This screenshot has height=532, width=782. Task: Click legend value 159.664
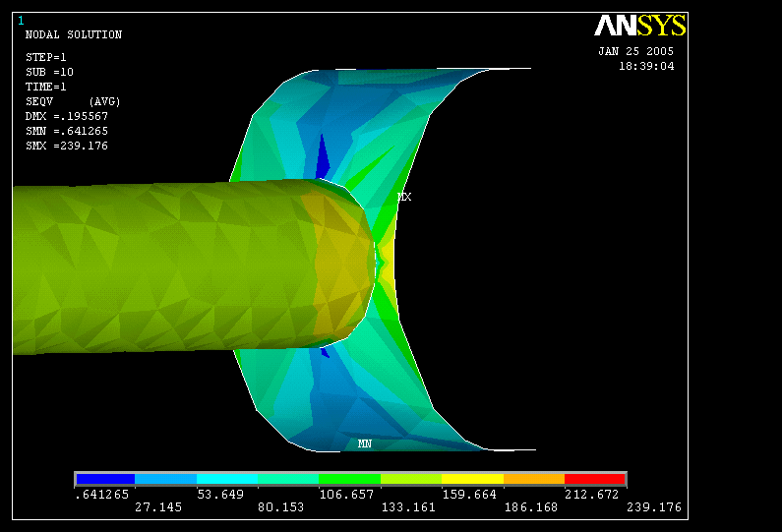point(469,494)
